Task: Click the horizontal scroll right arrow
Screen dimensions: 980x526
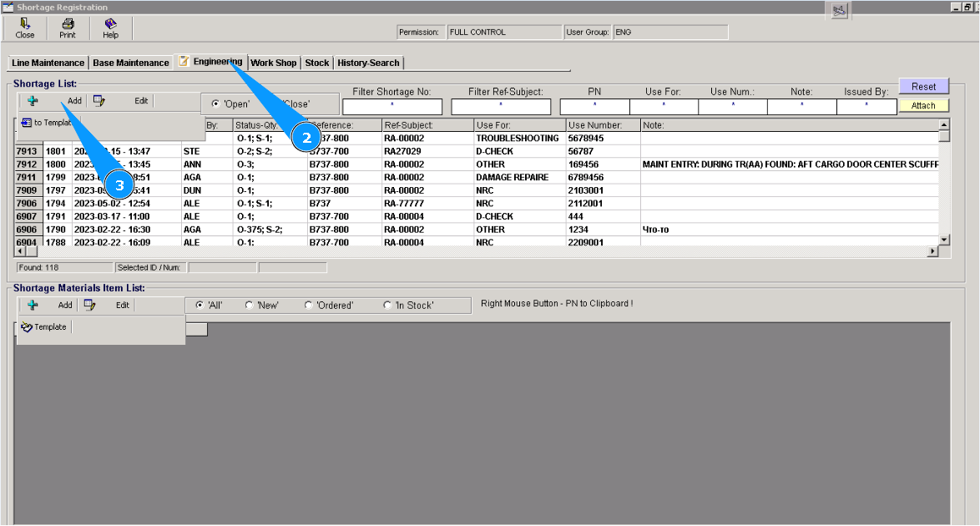Action: coord(933,251)
